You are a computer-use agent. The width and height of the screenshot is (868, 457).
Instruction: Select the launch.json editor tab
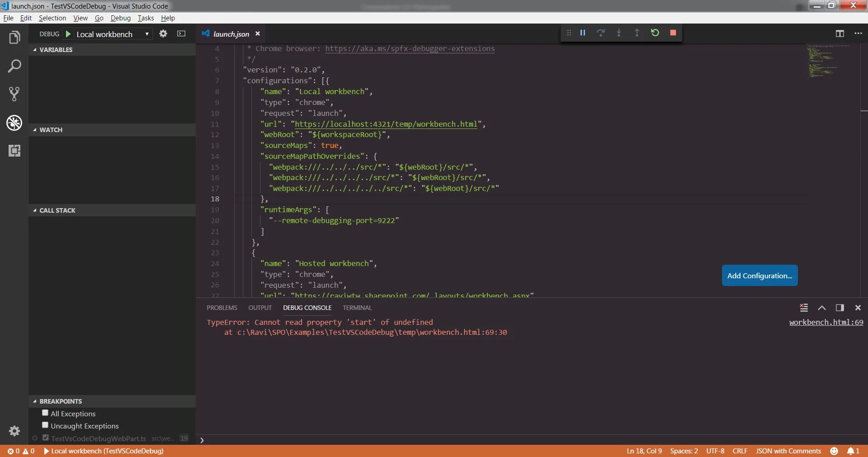coord(231,34)
